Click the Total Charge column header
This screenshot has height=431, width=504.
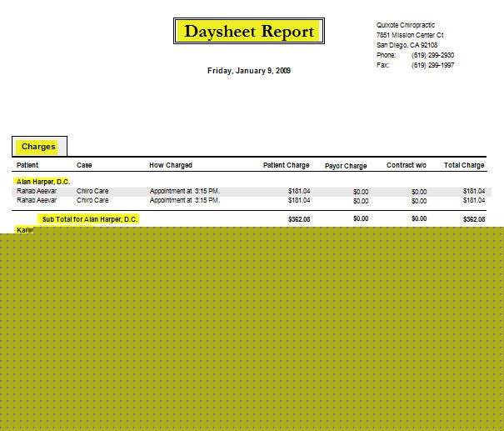click(x=464, y=165)
